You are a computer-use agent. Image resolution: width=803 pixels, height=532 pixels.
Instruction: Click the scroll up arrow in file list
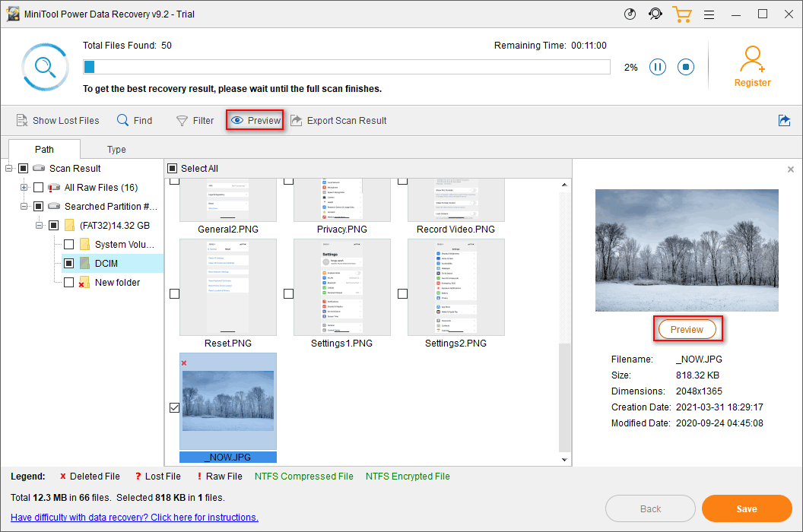pyautogui.click(x=564, y=185)
